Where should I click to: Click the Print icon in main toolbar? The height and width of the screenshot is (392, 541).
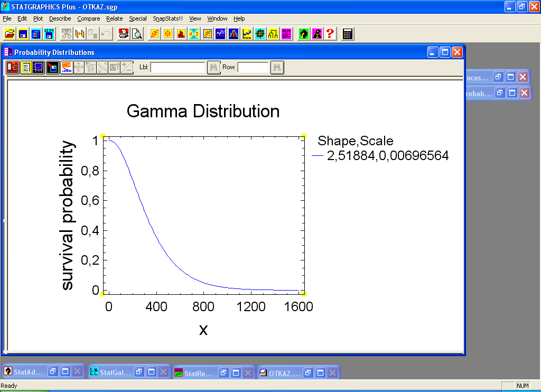pos(124,34)
